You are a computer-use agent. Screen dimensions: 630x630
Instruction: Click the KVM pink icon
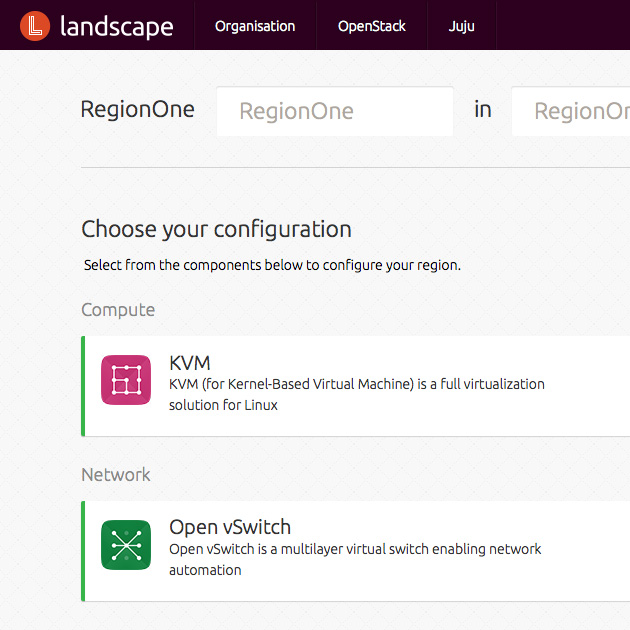tap(126, 380)
